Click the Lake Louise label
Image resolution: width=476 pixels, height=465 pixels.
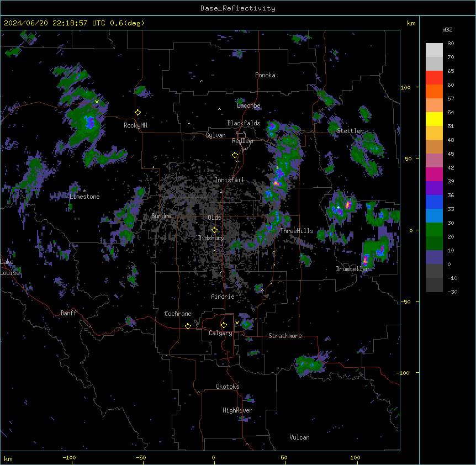coord(10,267)
